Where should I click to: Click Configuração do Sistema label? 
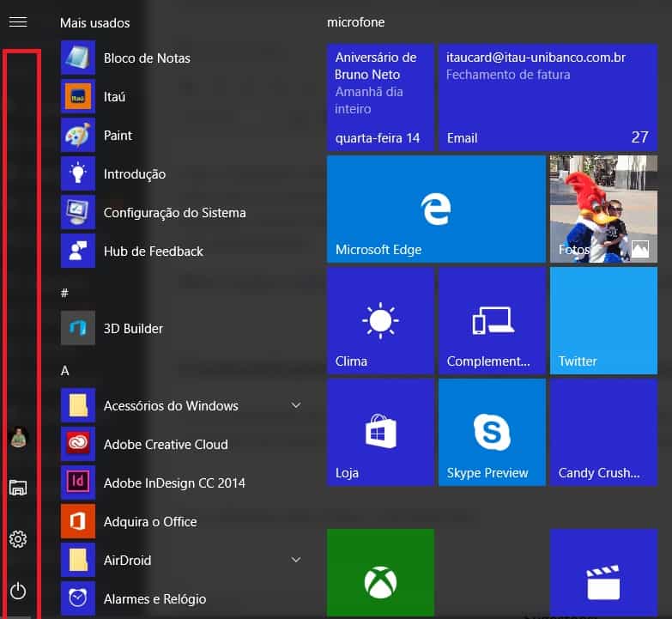[175, 213]
